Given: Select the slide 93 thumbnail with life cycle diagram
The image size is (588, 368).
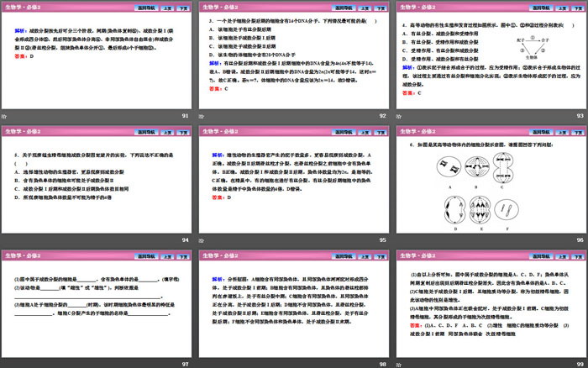Looking at the screenshot, I should (x=491, y=55).
